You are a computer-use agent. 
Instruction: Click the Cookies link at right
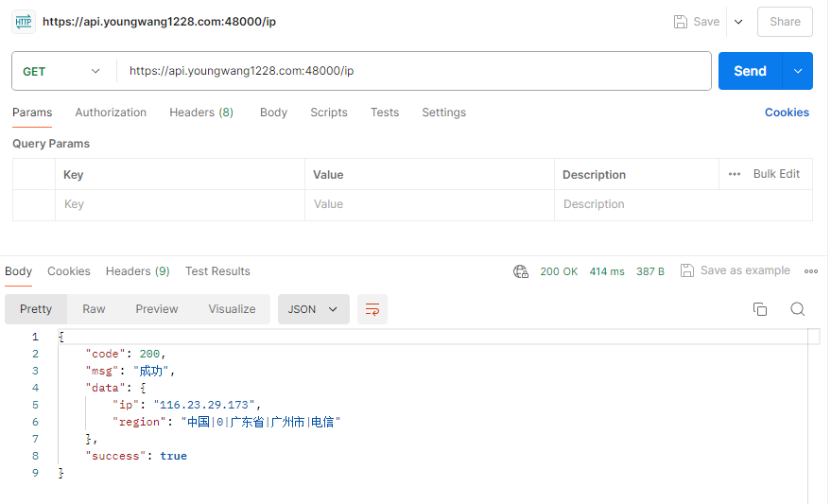787,113
